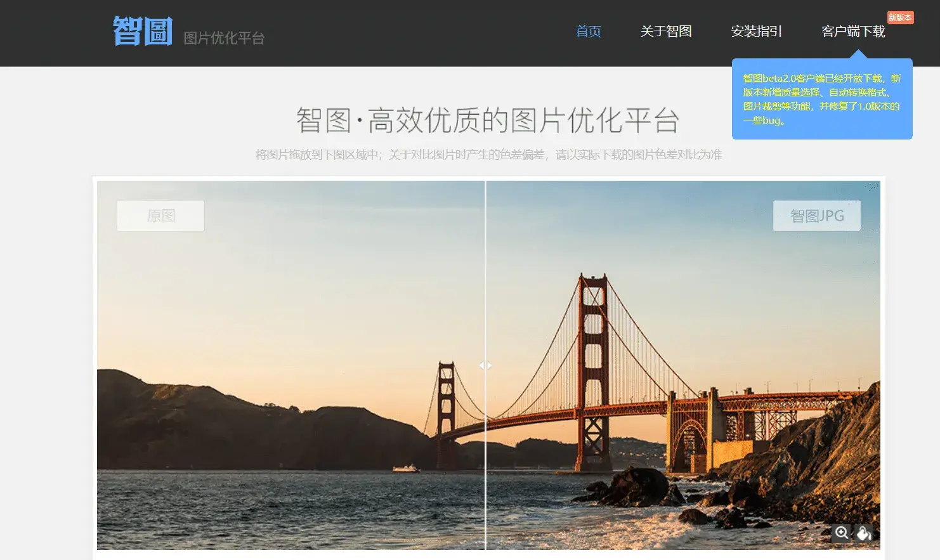Click the 新版本 badge
This screenshot has height=560, width=940.
point(900,17)
